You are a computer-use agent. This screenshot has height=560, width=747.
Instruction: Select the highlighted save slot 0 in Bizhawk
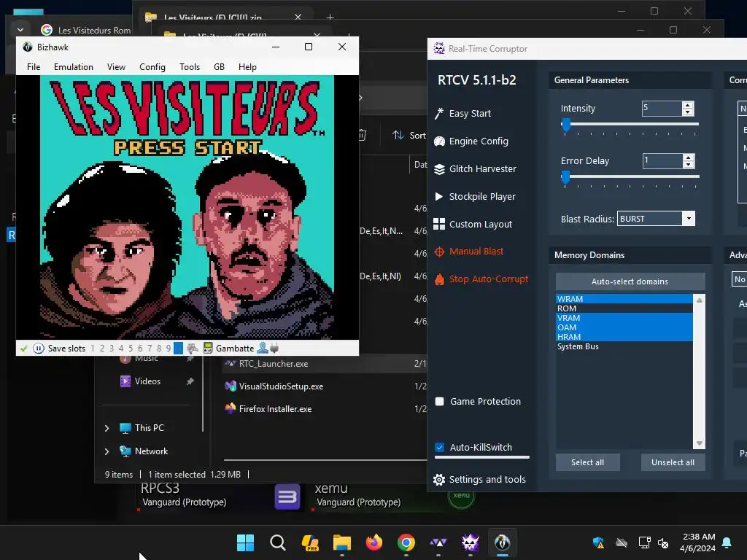178,348
